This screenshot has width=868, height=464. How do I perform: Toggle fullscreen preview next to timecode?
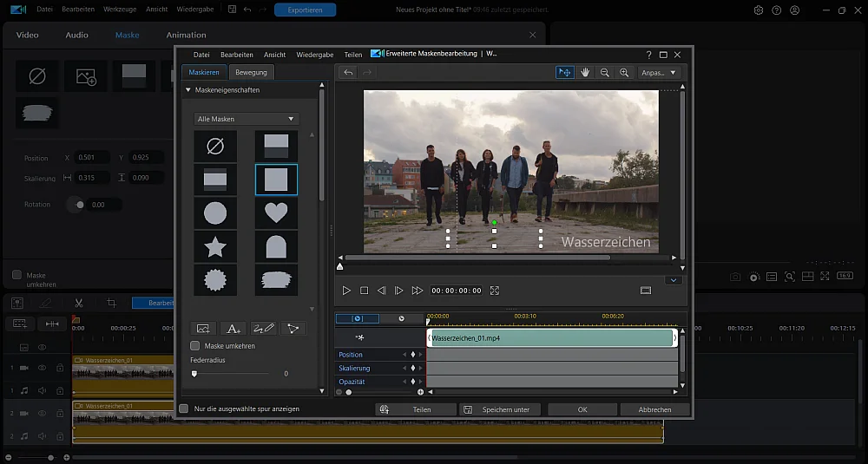click(x=495, y=291)
